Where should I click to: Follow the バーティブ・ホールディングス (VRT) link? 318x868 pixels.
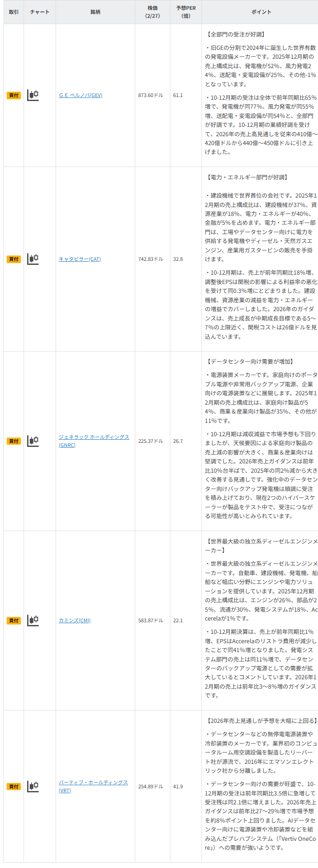coord(93,783)
